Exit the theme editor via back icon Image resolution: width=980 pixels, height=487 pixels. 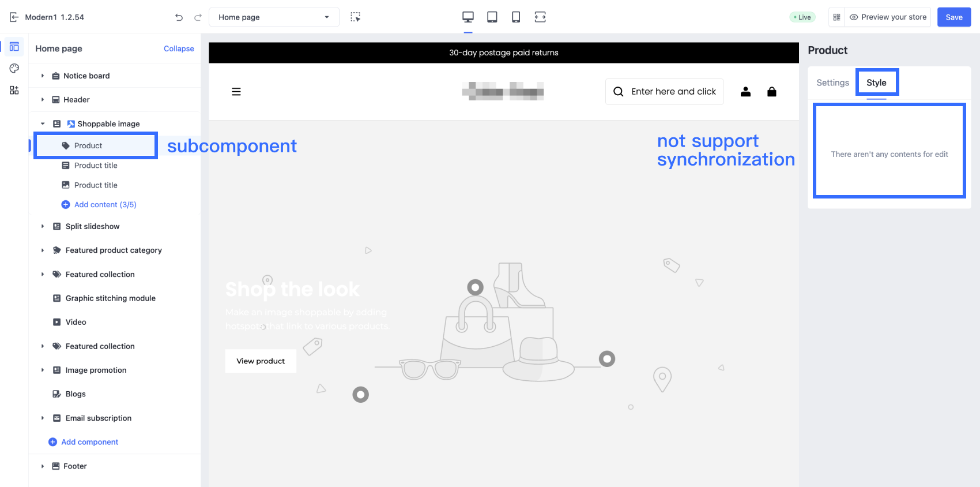[14, 17]
